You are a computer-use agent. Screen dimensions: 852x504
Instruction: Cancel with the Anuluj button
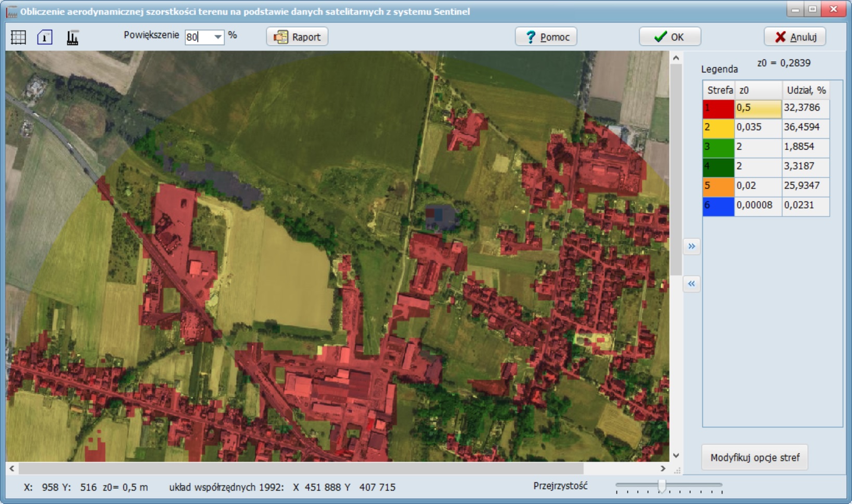(795, 37)
